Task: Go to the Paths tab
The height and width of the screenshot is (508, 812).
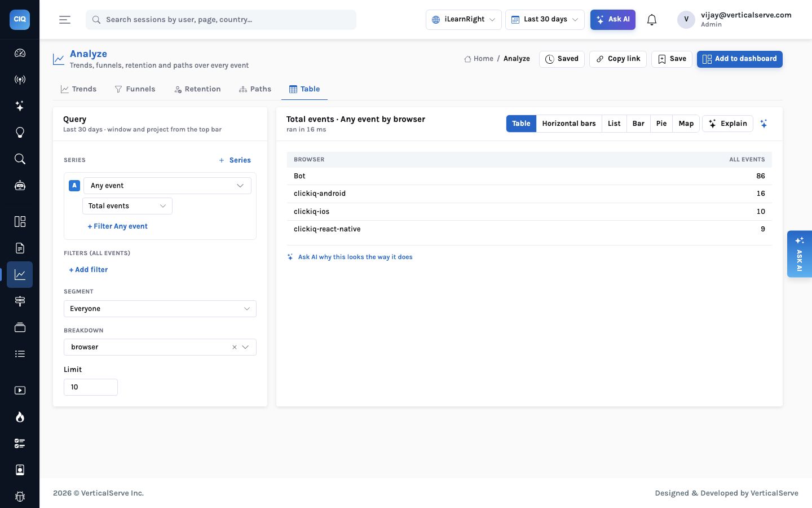Action: pos(255,89)
